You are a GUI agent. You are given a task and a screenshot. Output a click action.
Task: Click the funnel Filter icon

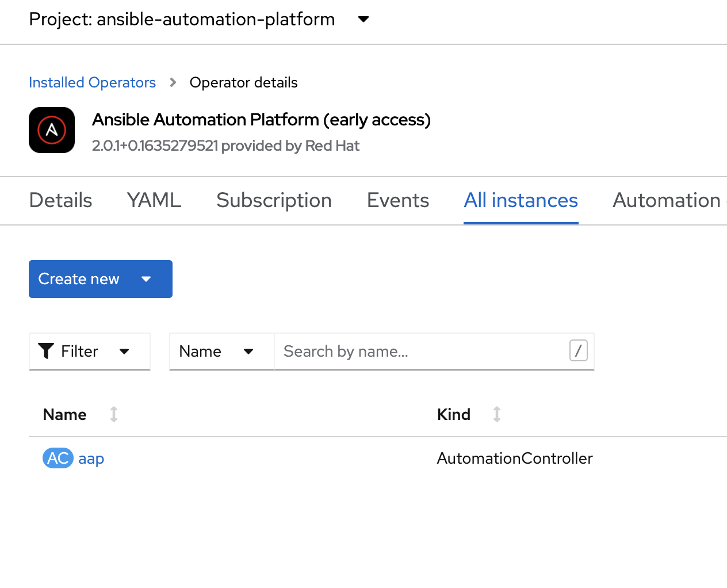click(46, 351)
